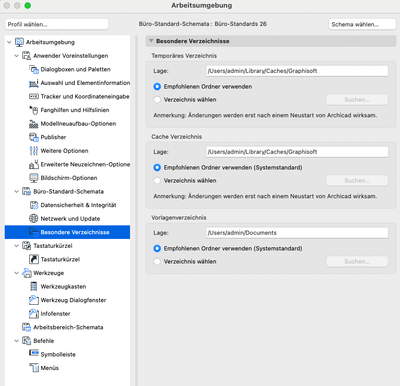Open the Schema wählen dropdown
This screenshot has width=400, height=386.
362,24
